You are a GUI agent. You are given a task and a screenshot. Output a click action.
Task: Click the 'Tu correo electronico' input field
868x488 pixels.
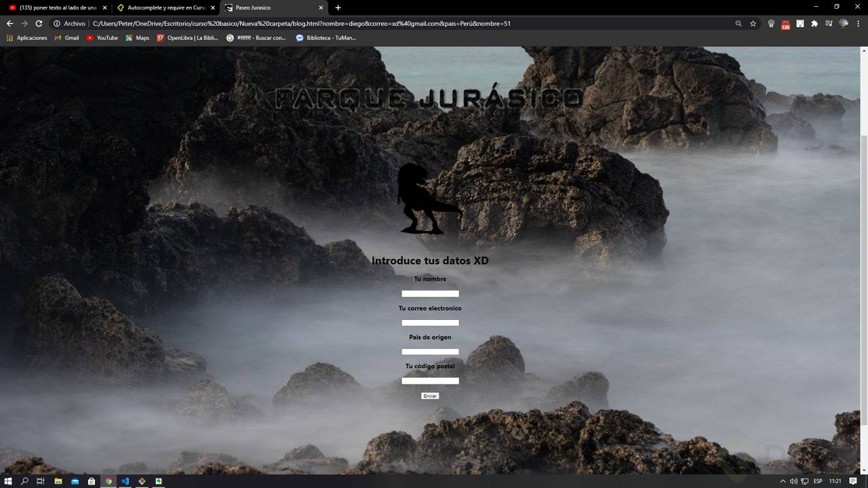point(430,323)
